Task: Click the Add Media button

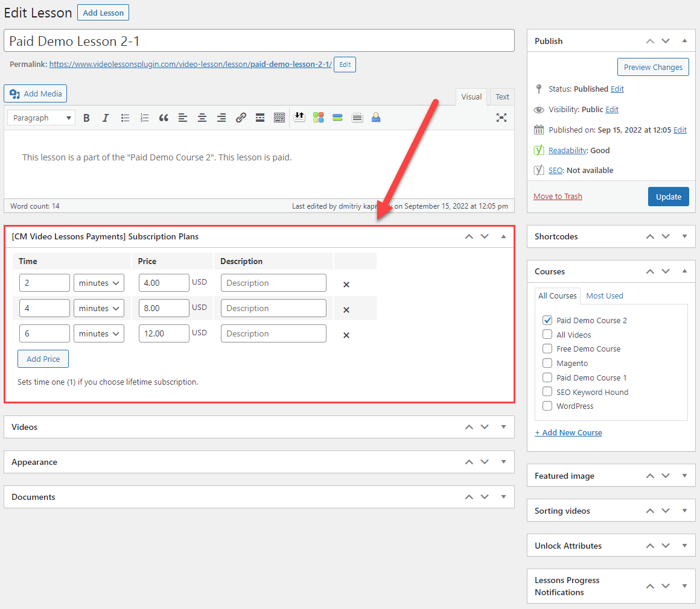Action: (35, 93)
